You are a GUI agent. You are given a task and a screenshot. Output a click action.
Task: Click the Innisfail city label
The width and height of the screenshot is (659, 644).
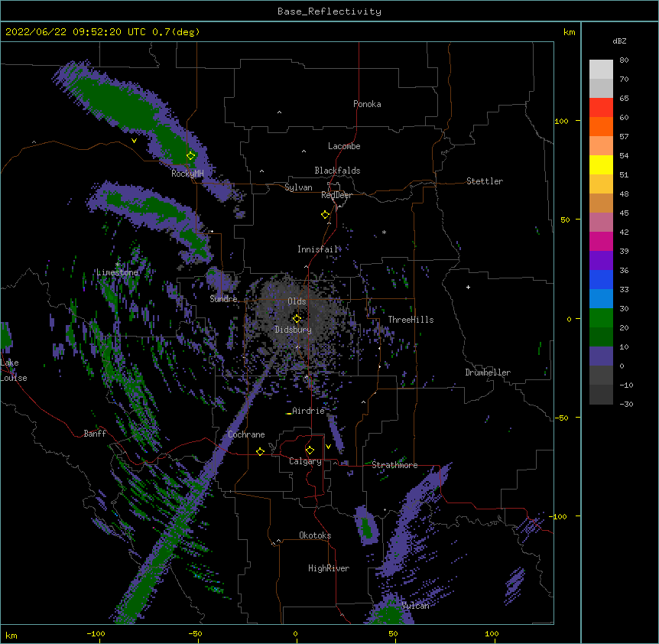click(x=318, y=249)
